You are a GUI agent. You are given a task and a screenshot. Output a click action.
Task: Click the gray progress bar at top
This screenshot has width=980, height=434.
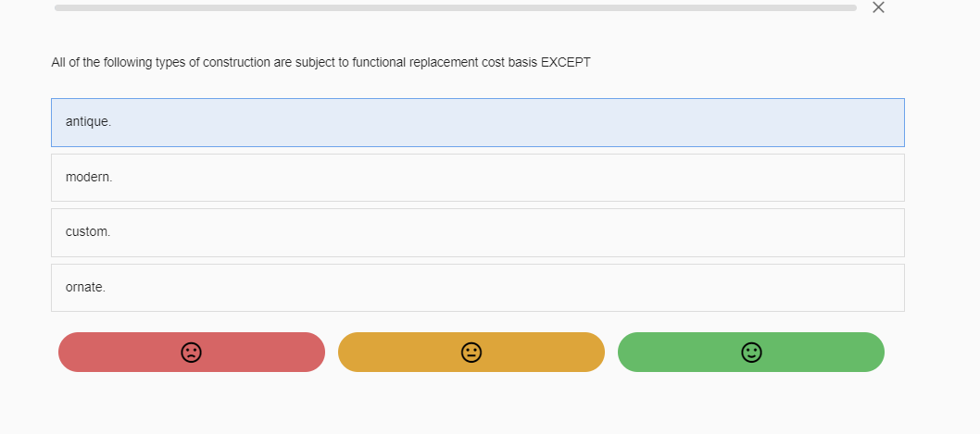(x=455, y=7)
